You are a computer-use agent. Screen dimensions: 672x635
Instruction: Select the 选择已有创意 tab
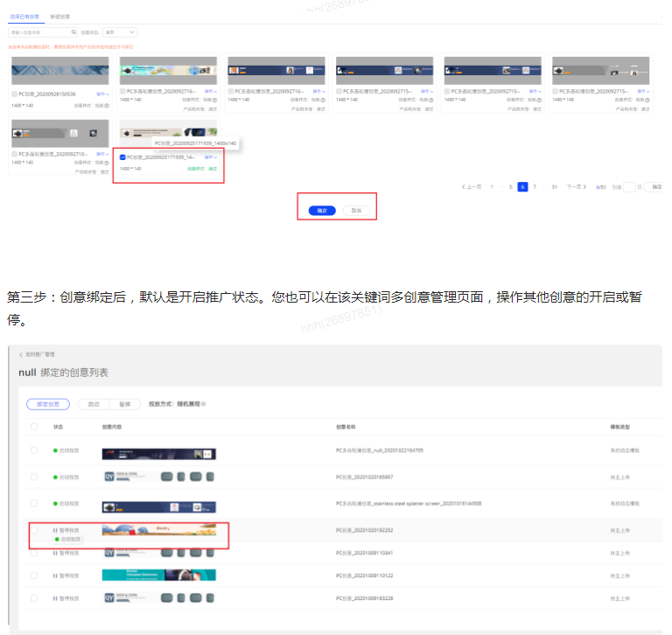tap(26, 17)
